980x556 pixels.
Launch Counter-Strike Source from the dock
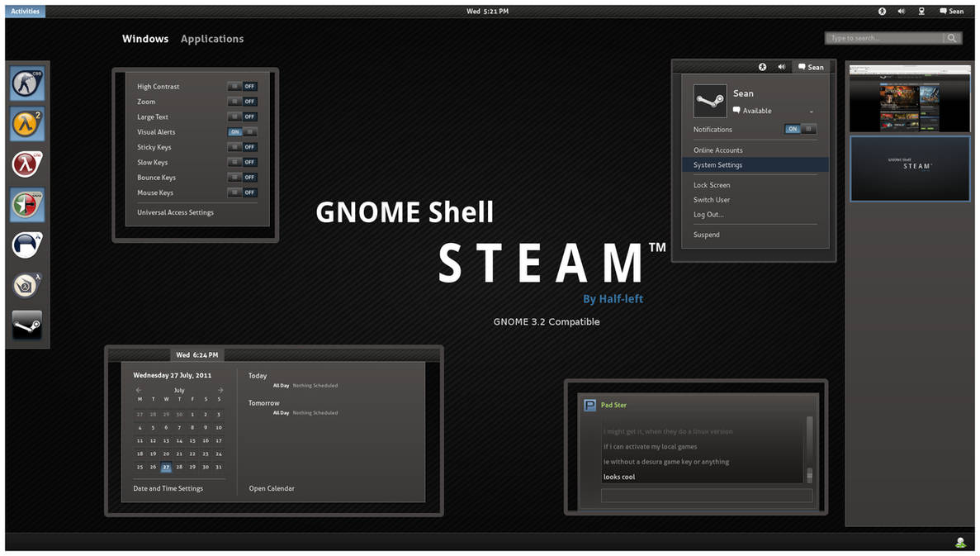click(x=27, y=83)
